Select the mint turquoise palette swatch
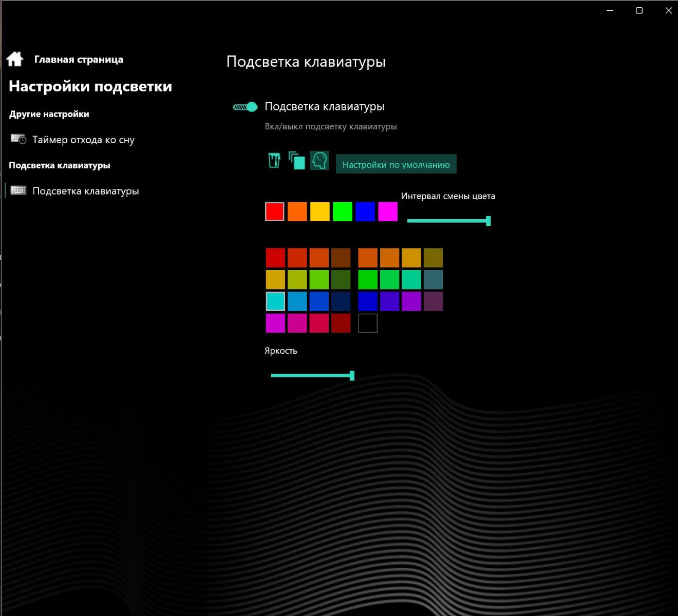The height and width of the screenshot is (616, 678). tap(411, 280)
